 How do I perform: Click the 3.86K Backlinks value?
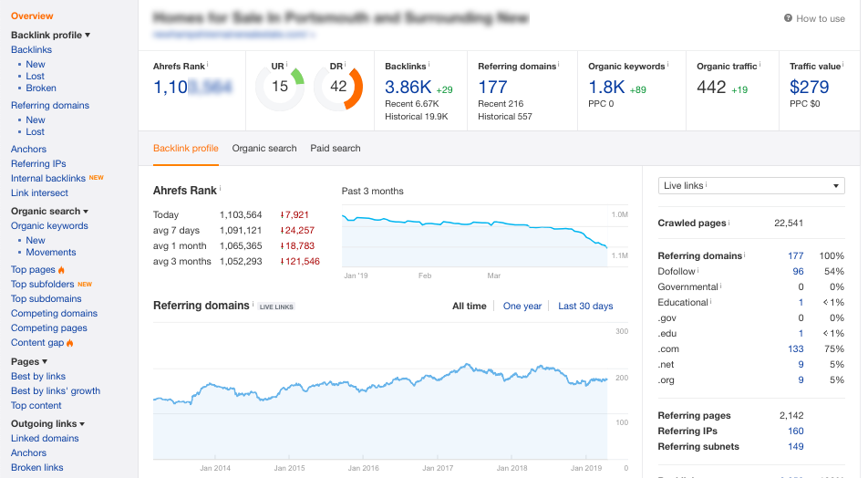[408, 87]
